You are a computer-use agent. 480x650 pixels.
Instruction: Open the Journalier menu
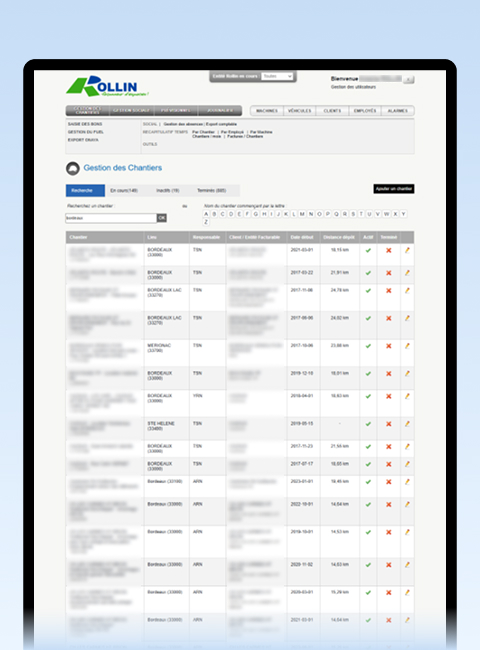click(x=220, y=111)
